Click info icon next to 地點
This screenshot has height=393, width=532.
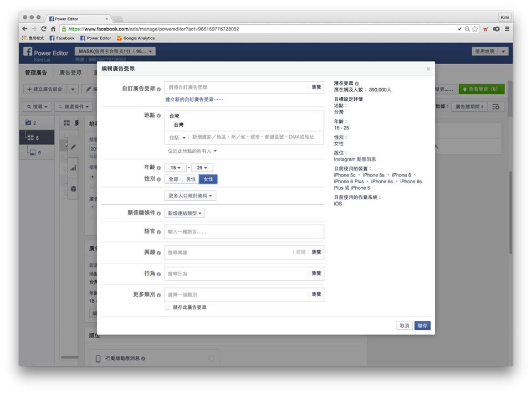(158, 116)
